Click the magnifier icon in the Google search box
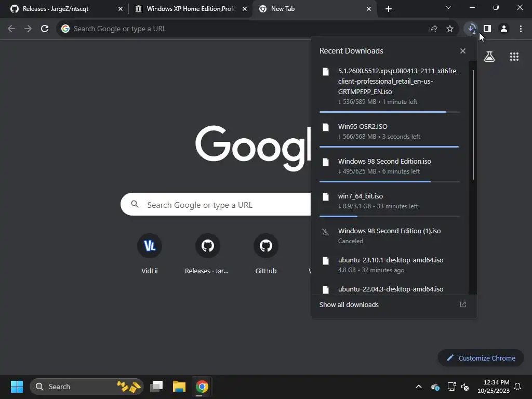Screen dimensions: 532x399 click(x=135, y=204)
